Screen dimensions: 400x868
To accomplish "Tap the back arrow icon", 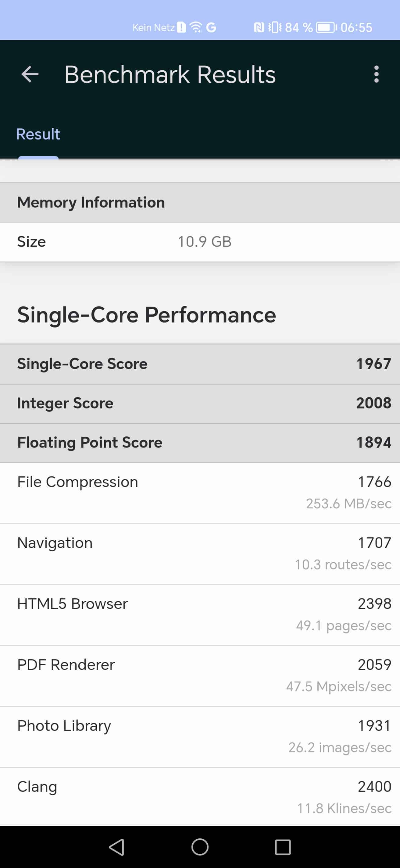I will (30, 74).
